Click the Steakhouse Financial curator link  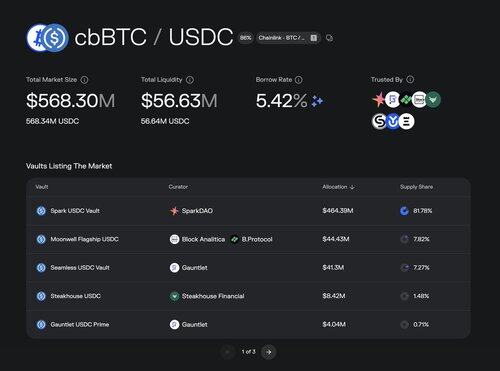pos(213,296)
